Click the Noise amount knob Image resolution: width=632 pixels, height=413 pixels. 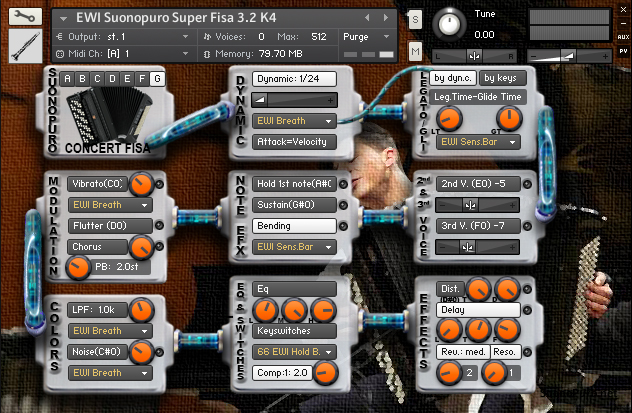(x=141, y=352)
